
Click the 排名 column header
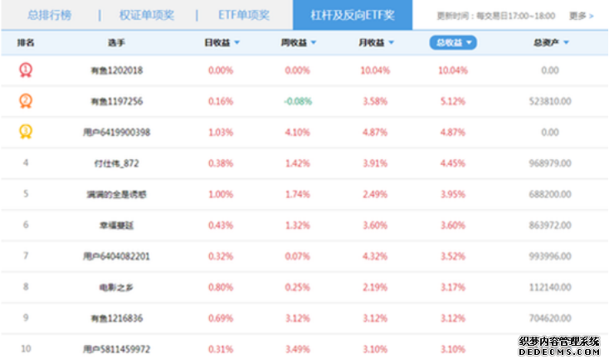click(26, 42)
